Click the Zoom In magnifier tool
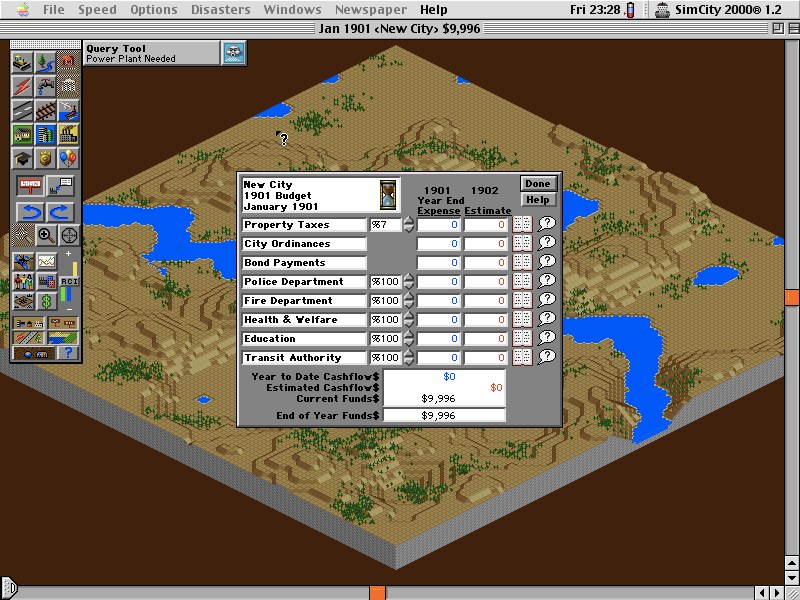Image resolution: width=800 pixels, height=600 pixels. coord(46,235)
